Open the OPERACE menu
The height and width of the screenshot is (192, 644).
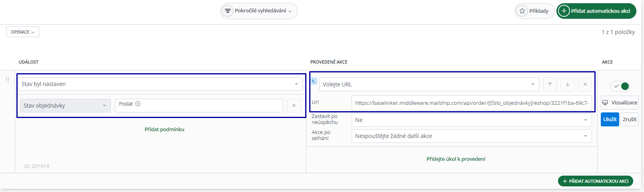click(x=22, y=32)
